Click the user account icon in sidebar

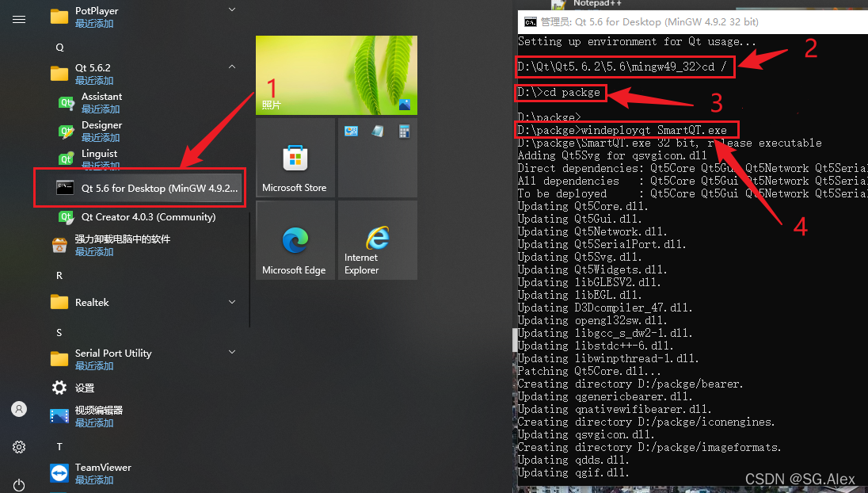click(19, 409)
